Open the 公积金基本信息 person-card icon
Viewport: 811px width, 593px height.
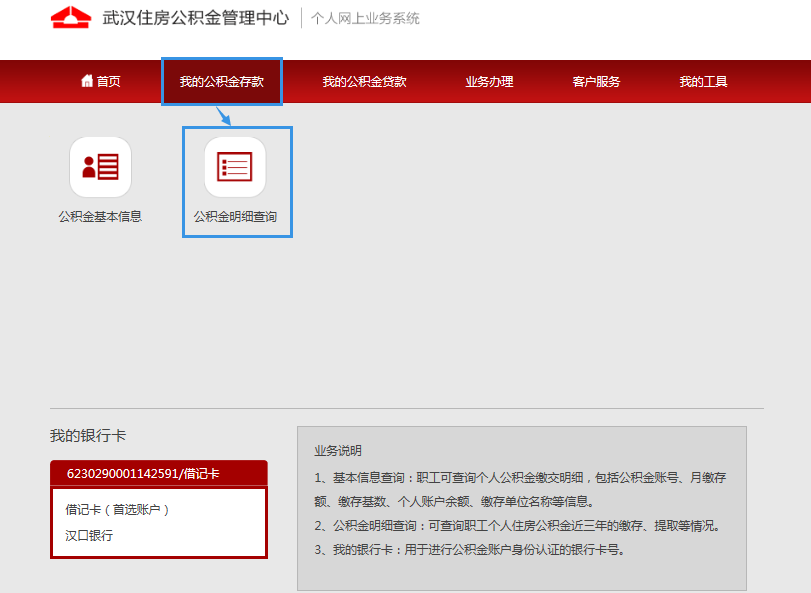(100, 167)
